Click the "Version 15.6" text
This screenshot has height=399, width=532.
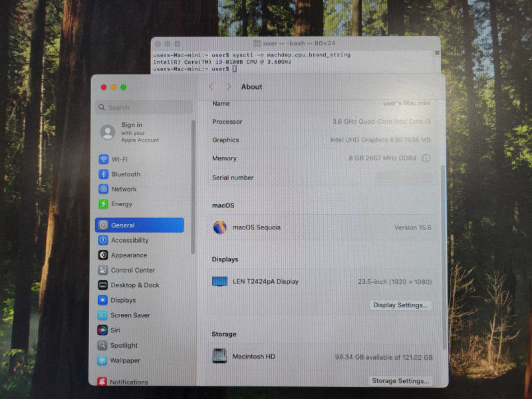412,227
